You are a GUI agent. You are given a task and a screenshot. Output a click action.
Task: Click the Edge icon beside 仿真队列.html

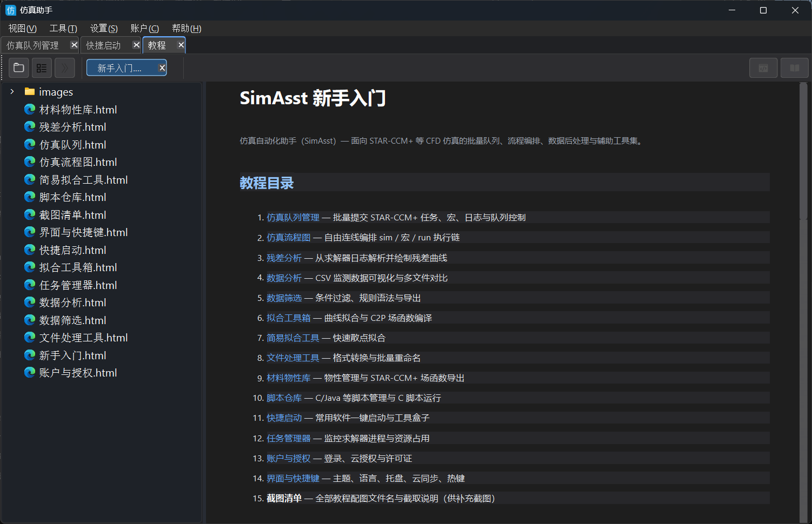click(30, 145)
